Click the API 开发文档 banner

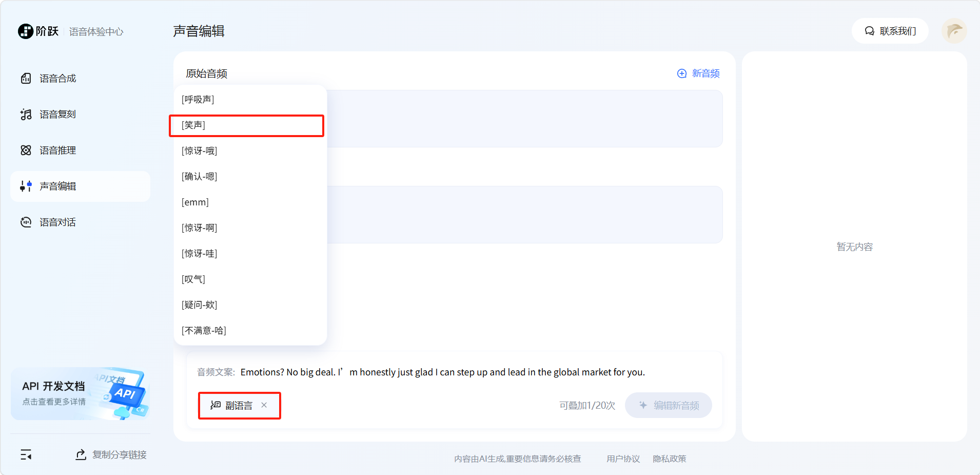[80, 394]
